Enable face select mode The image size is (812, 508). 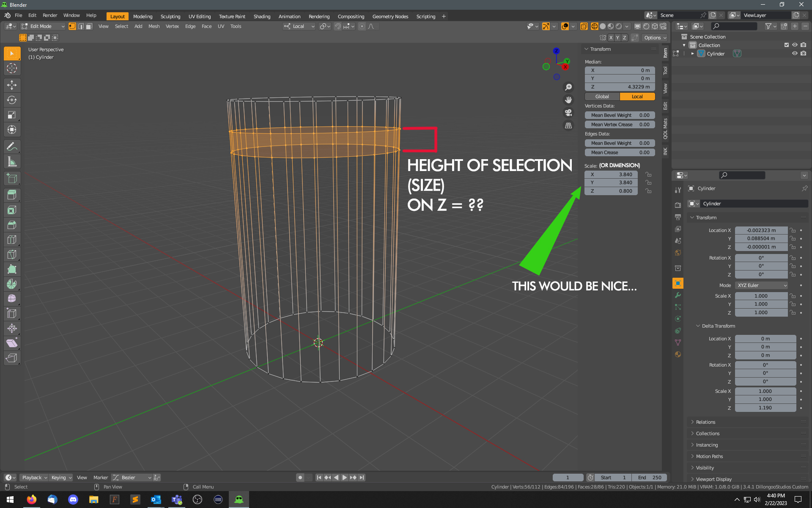pyautogui.click(x=89, y=26)
